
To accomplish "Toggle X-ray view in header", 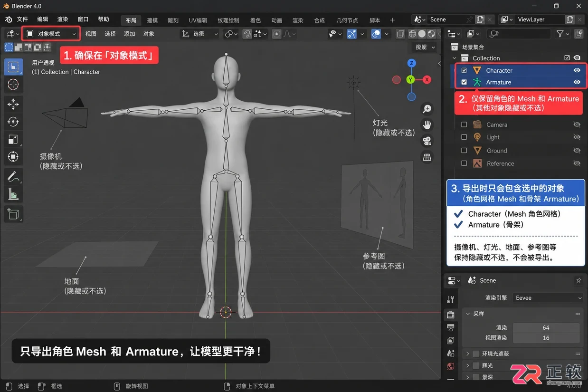I will tap(400, 34).
